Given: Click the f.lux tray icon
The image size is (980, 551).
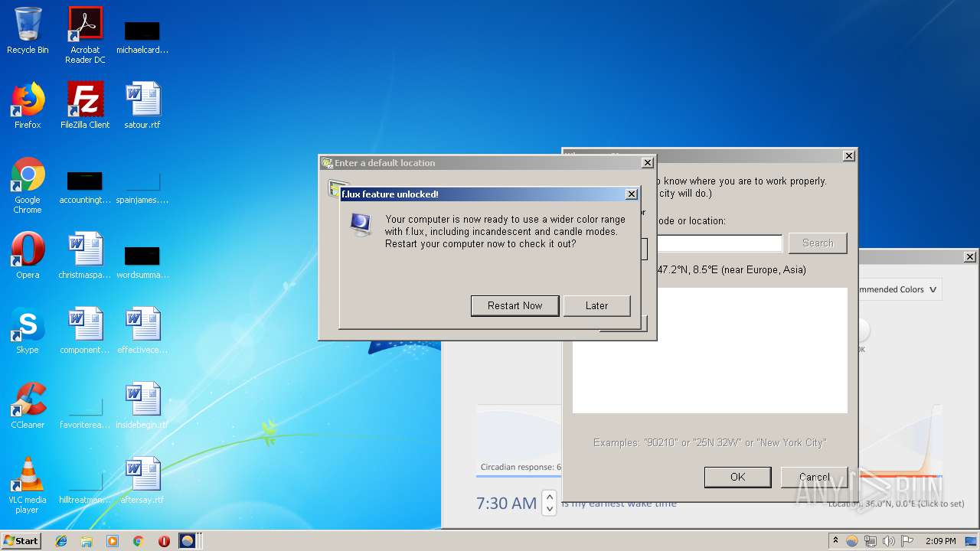Looking at the screenshot, I should (x=852, y=541).
